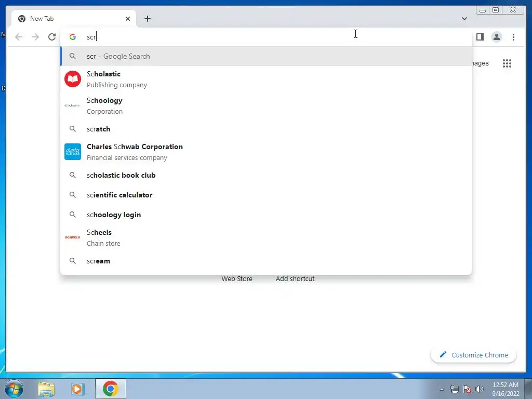532x399 pixels.
Task: Click the Scheels logo icon
Action: (73, 237)
